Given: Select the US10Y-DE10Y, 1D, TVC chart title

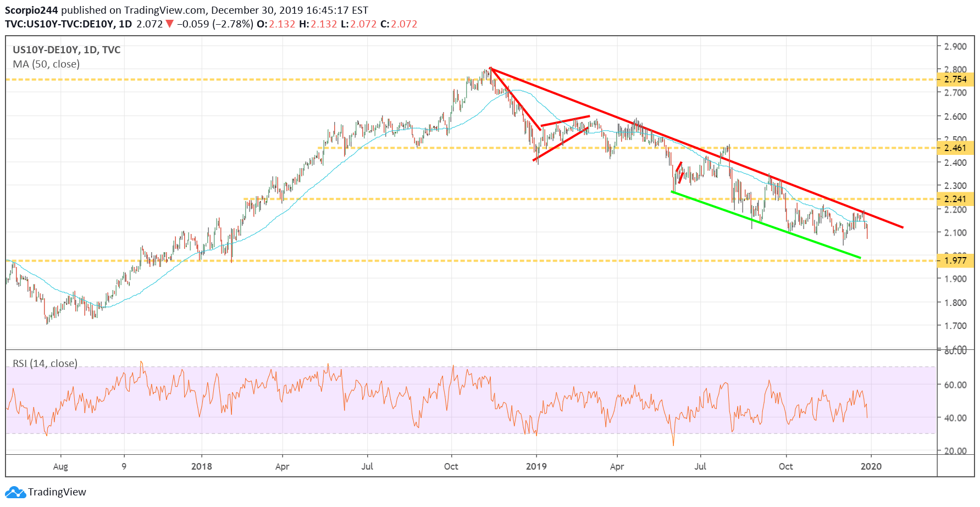Looking at the screenshot, I should point(67,50).
